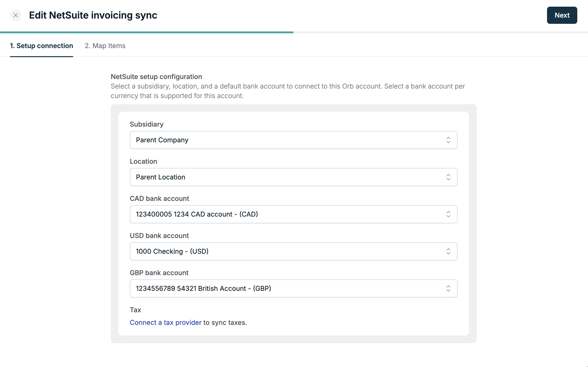Click the chevron icon in Subsidiary field
Viewport: 588px width, 367px height.
[x=448, y=140]
